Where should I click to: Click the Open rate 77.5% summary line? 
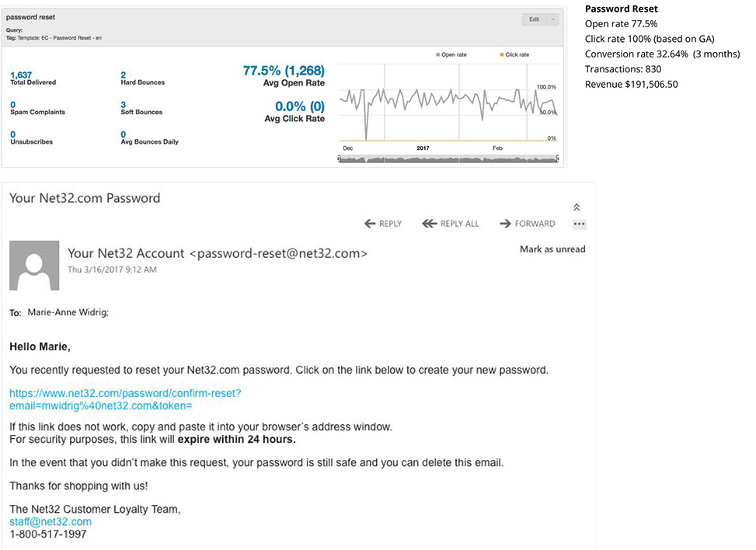pos(621,23)
